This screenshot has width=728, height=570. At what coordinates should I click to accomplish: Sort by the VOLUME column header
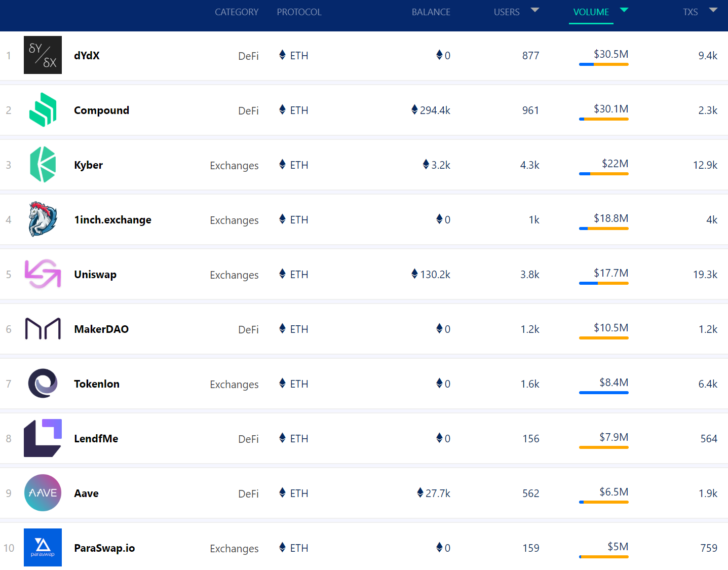591,12
